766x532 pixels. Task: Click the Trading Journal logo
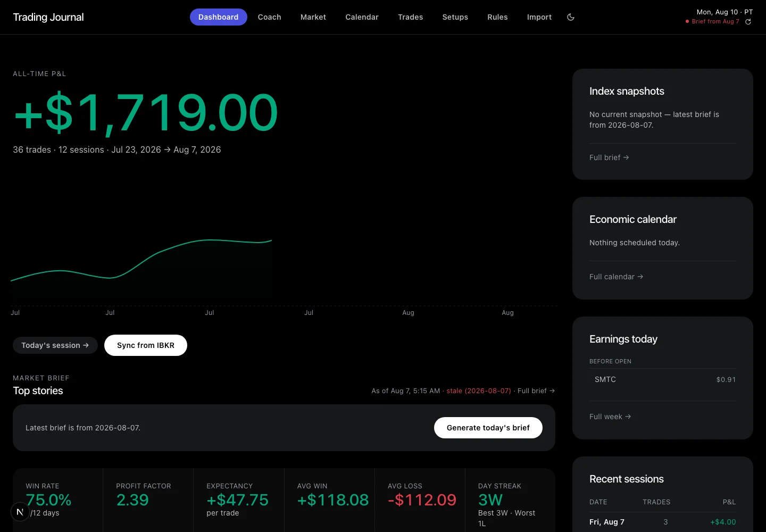point(48,17)
